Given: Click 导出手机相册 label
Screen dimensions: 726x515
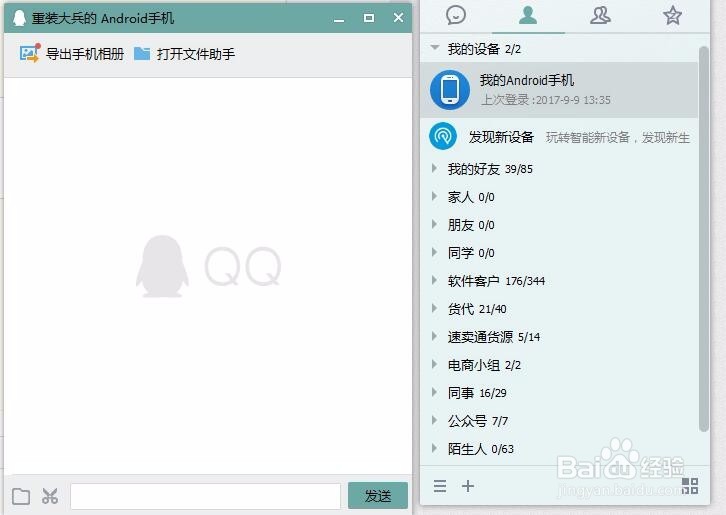Looking at the screenshot, I should coord(85,54).
